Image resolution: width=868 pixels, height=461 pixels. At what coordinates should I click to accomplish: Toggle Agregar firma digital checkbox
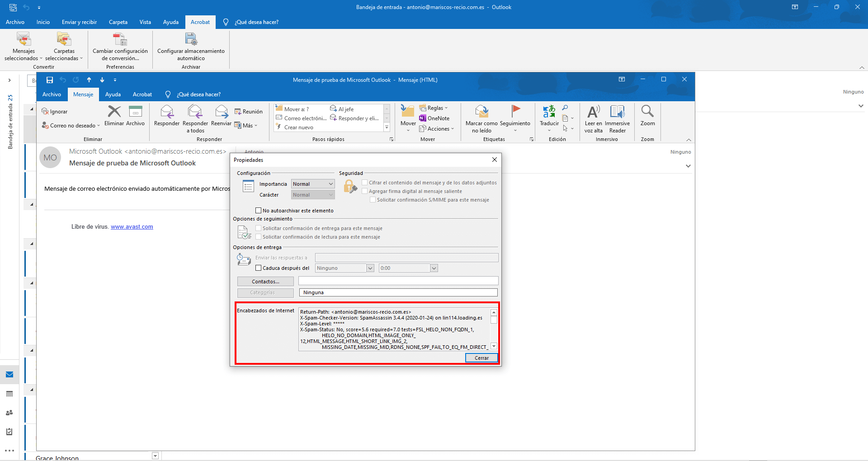(364, 191)
